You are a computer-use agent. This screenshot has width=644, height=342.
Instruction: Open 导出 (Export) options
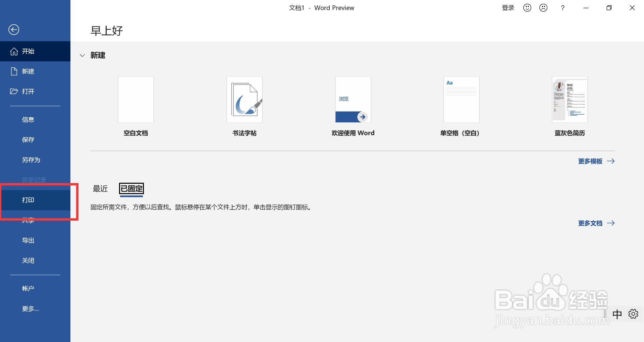pos(28,240)
